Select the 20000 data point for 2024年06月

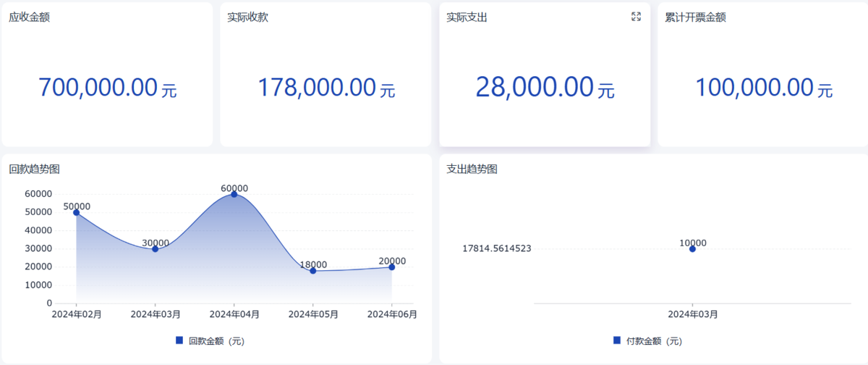(391, 267)
